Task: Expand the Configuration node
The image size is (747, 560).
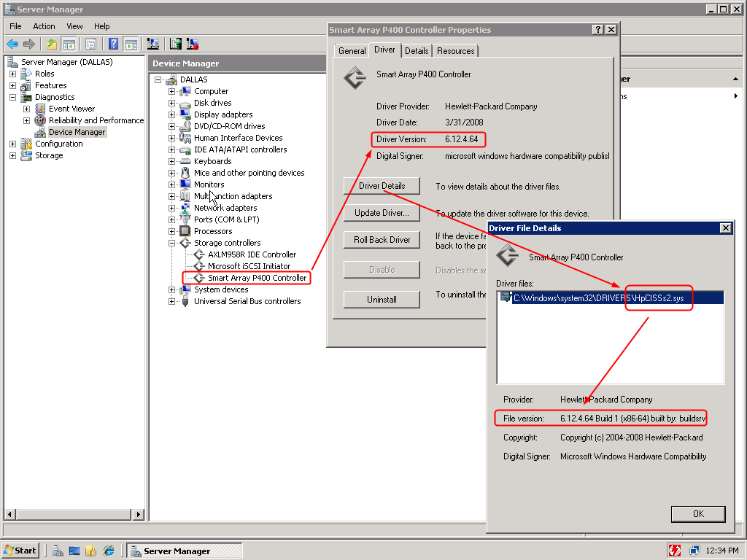Action: 13,144
